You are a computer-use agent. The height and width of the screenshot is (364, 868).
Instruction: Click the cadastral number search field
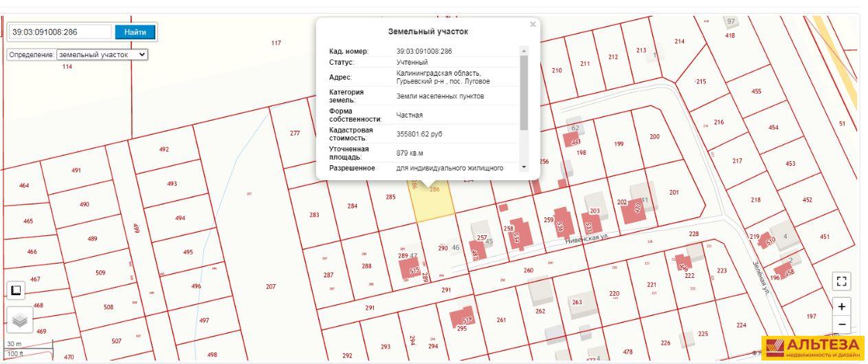(x=60, y=32)
